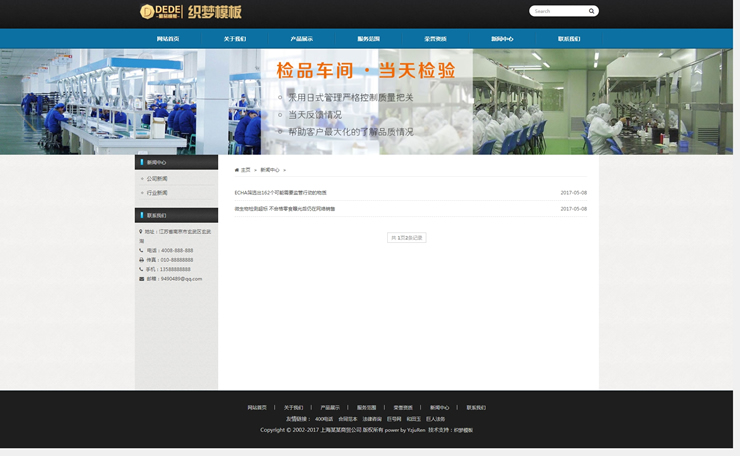The width and height of the screenshot is (740, 456).
Task: Click the email envelope icon in sidebar
Action: coord(141,279)
